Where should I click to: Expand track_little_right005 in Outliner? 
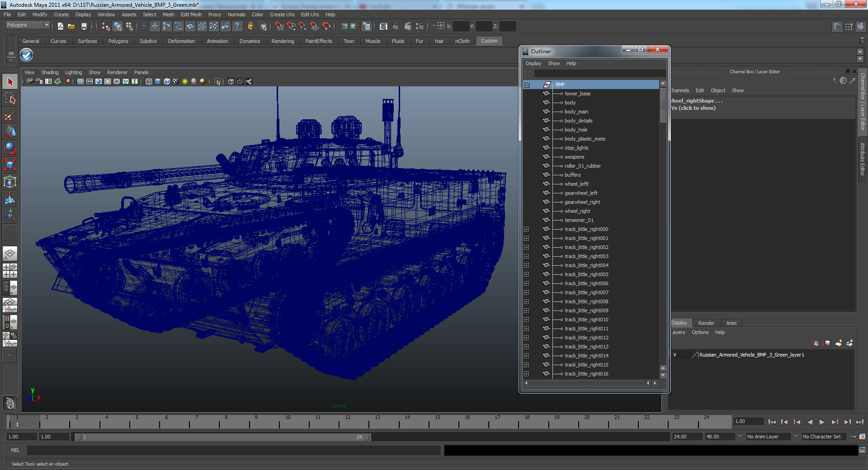point(527,274)
